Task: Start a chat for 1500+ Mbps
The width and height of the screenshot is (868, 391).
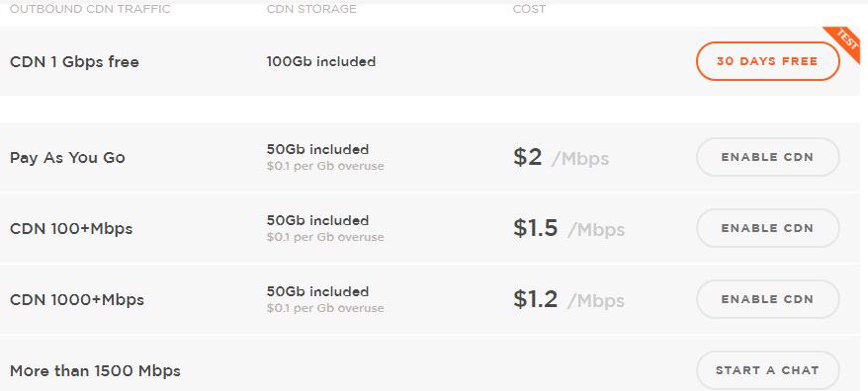Action: 767,370
